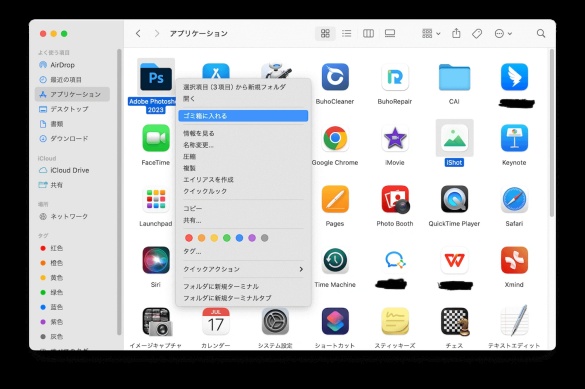Image resolution: width=585 pixels, height=389 pixels.
Task: Open the group-by dropdown in toolbar
Action: [431, 34]
